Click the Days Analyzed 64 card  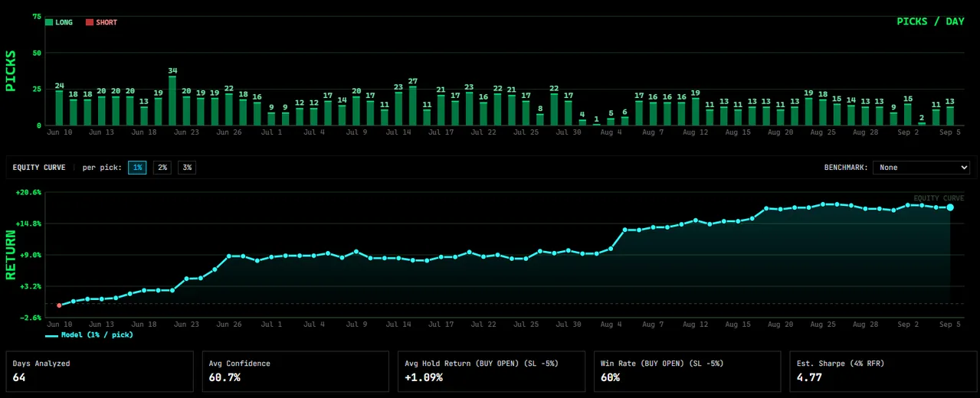tap(100, 371)
